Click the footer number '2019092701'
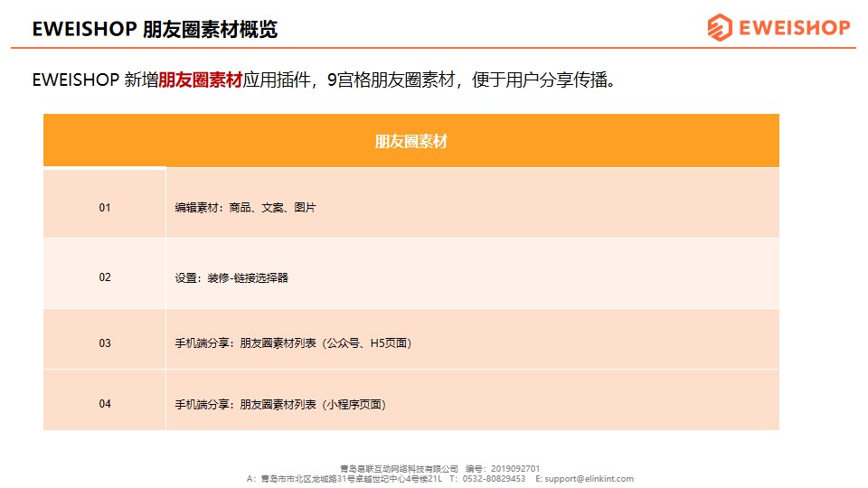Image resolution: width=868 pixels, height=488 pixels. 514,469
